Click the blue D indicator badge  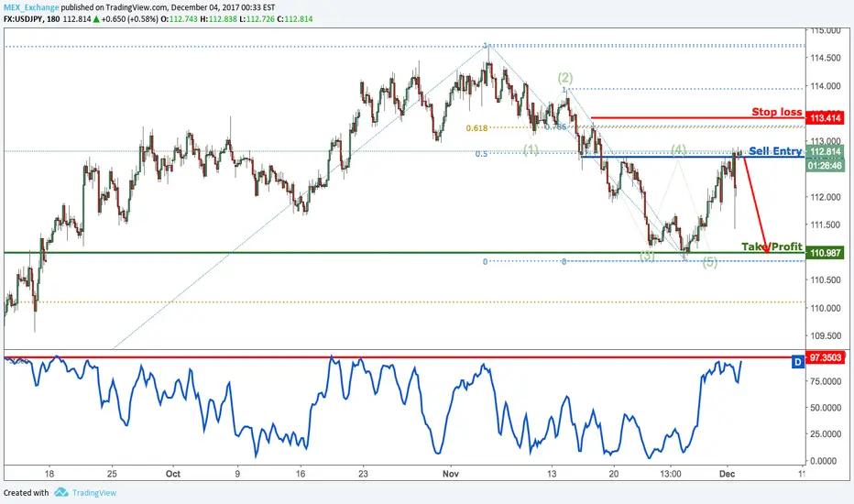tap(797, 361)
